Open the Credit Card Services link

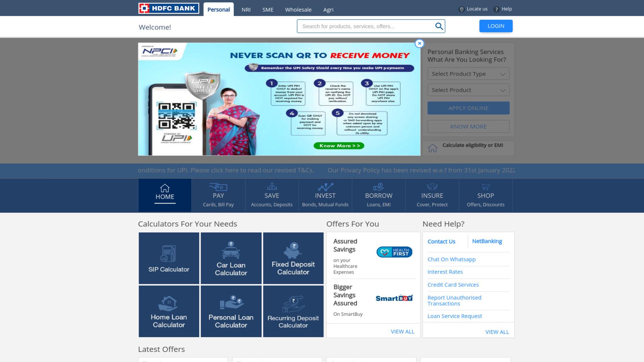(x=453, y=285)
